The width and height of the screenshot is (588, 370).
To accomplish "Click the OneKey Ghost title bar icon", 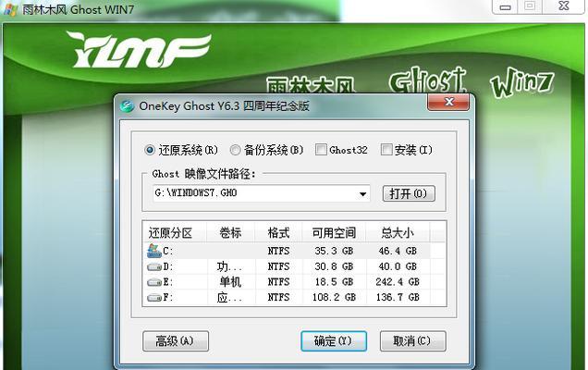I will point(128,106).
